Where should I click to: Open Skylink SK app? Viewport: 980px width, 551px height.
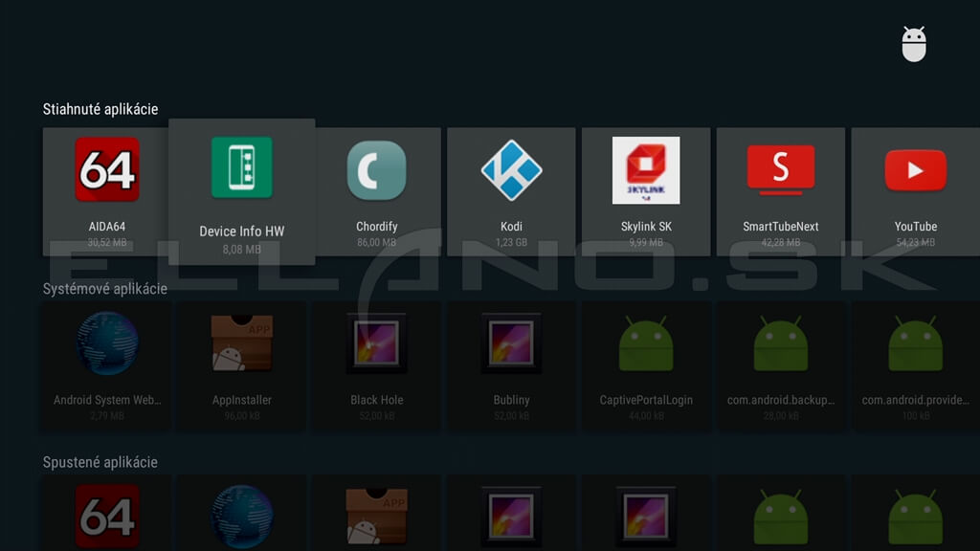coord(646,191)
